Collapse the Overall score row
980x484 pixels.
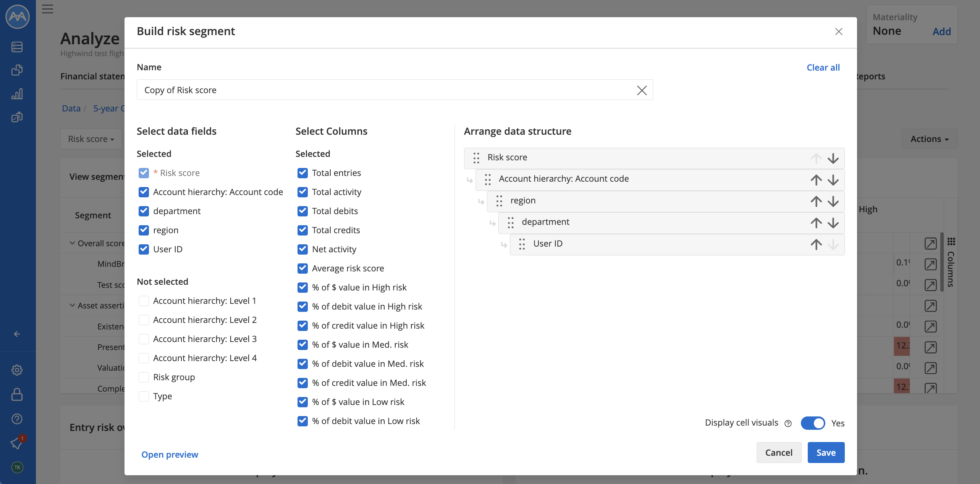click(72, 243)
